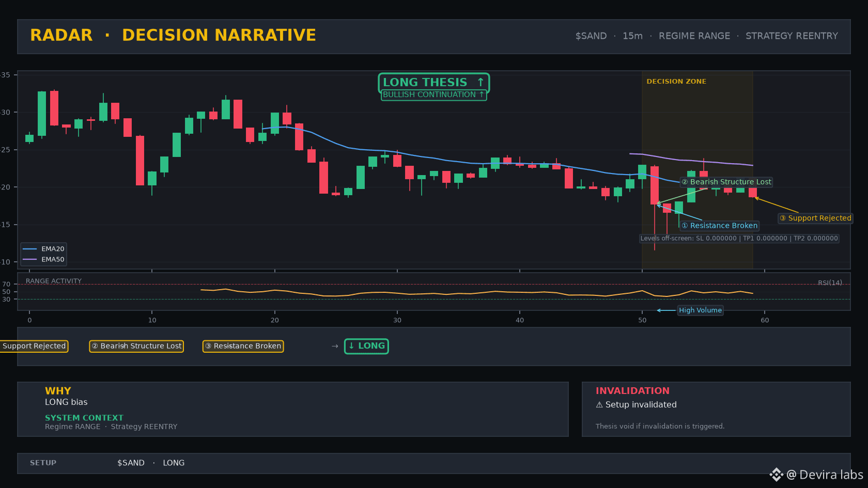Click the LONG text in the SETUP bar
Screen dimensions: 868x488
click(x=174, y=463)
